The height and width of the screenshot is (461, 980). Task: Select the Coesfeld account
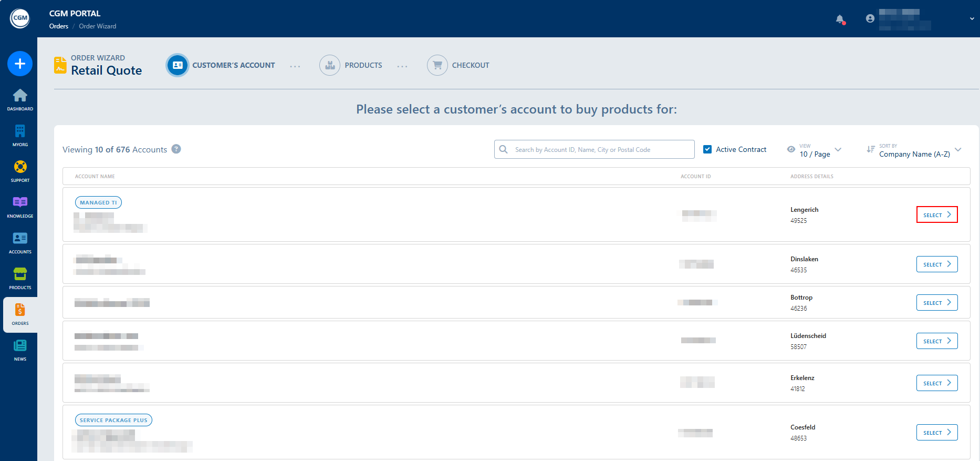937,432
